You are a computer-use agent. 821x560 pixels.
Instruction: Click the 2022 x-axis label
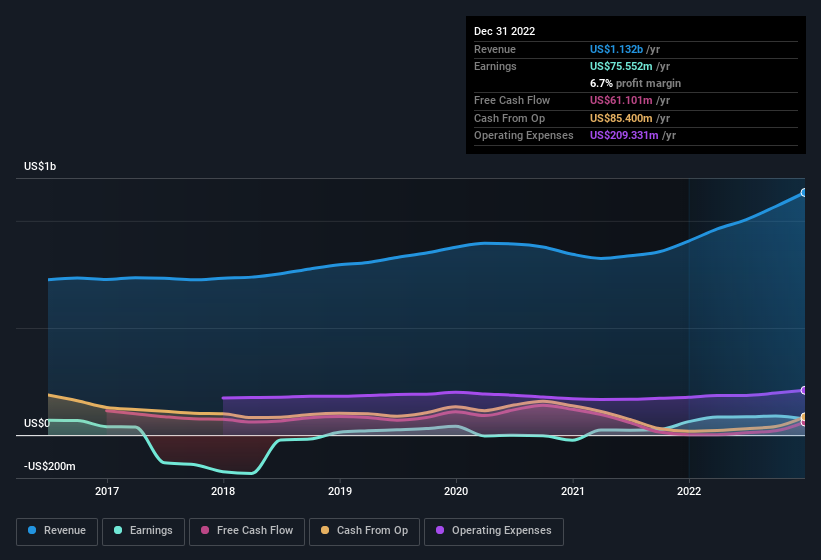tap(689, 491)
